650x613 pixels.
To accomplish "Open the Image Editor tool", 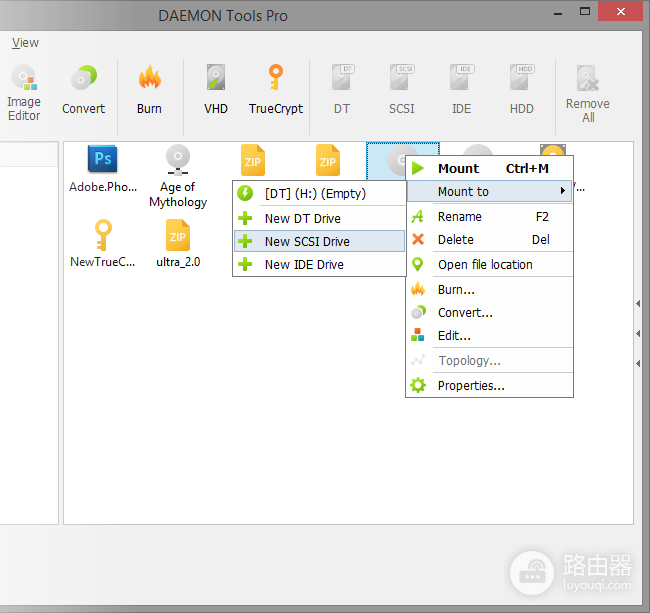I will pyautogui.click(x=24, y=92).
